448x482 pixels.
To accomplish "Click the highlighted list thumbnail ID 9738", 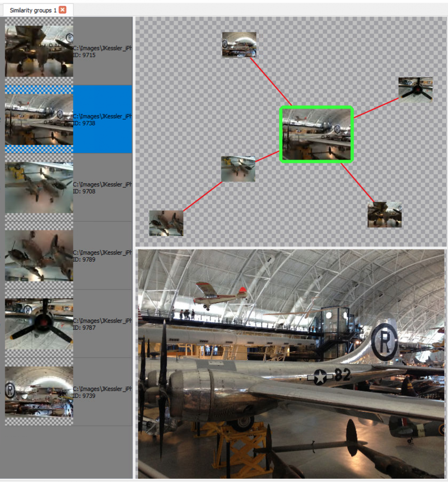I will pos(39,119).
